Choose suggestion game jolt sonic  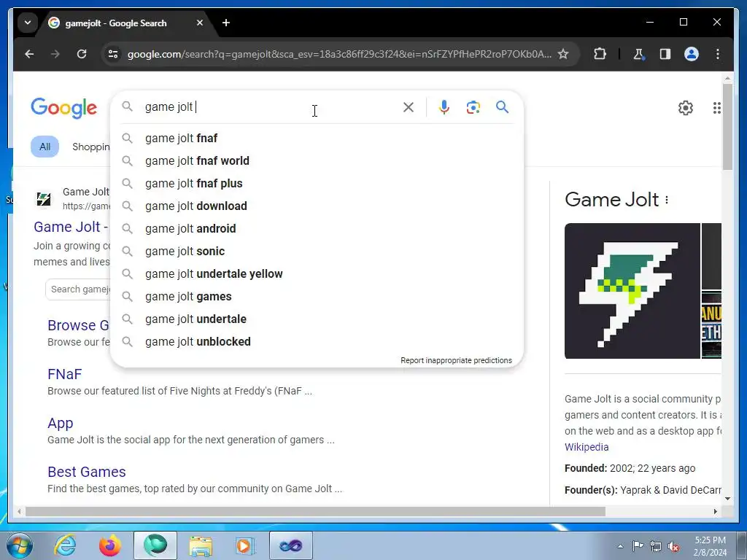(x=317, y=252)
